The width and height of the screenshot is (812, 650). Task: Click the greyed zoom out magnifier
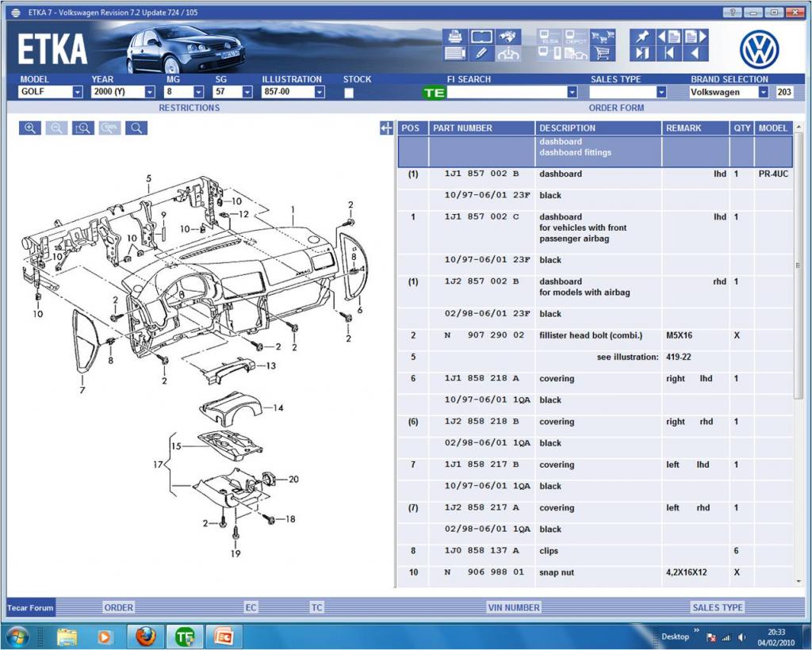56,128
